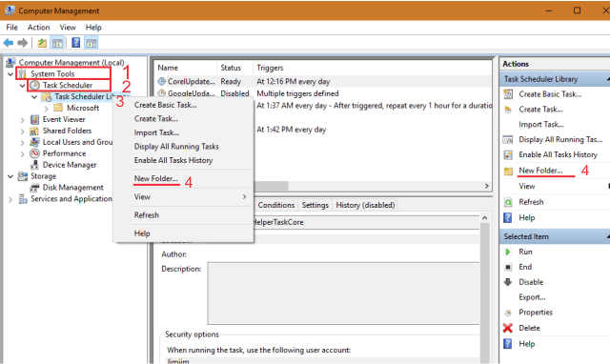Click Help under Selected Item section

coord(527,344)
